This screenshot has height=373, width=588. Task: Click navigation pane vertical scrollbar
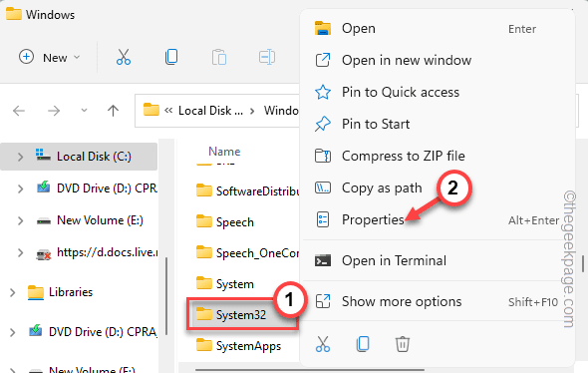pyautogui.click(x=166, y=296)
